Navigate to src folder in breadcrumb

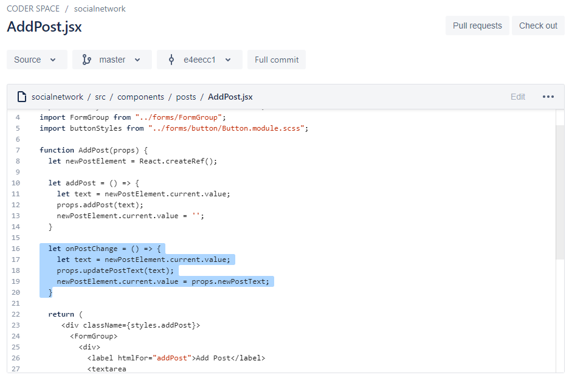point(100,97)
